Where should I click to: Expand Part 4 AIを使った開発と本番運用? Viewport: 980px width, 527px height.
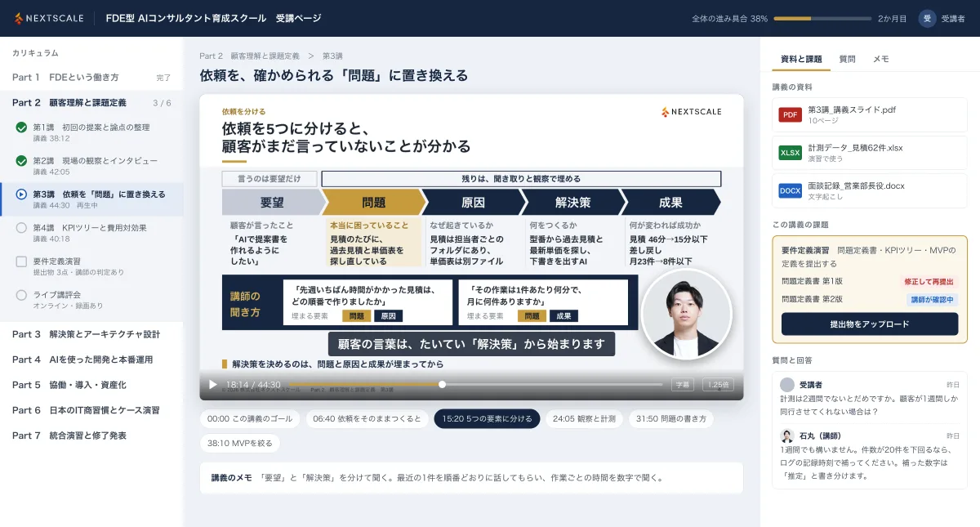91,360
